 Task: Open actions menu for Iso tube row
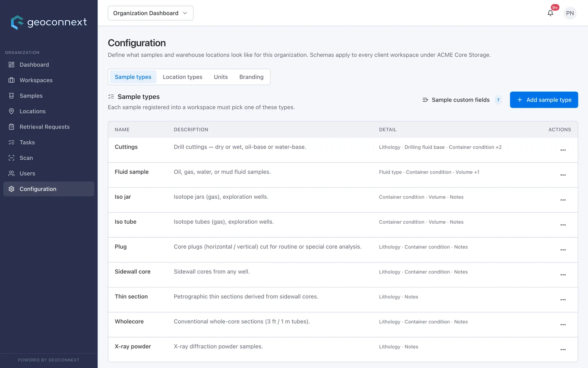coord(563,225)
